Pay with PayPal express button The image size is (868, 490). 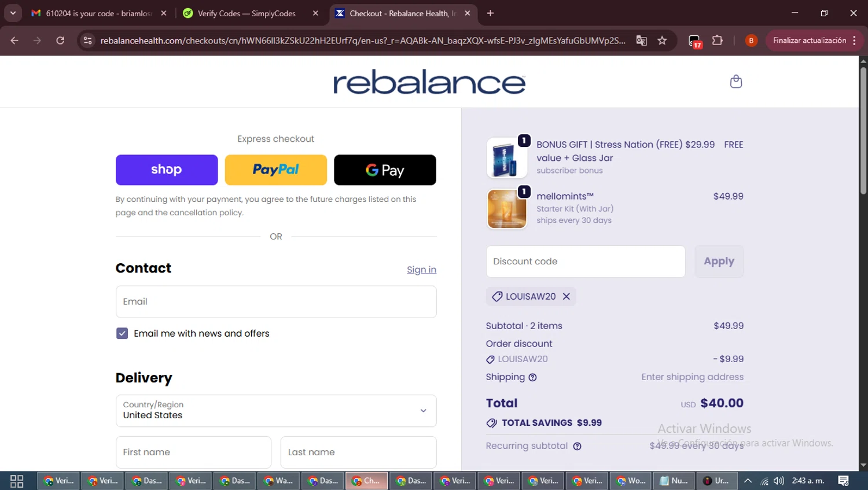(x=275, y=170)
